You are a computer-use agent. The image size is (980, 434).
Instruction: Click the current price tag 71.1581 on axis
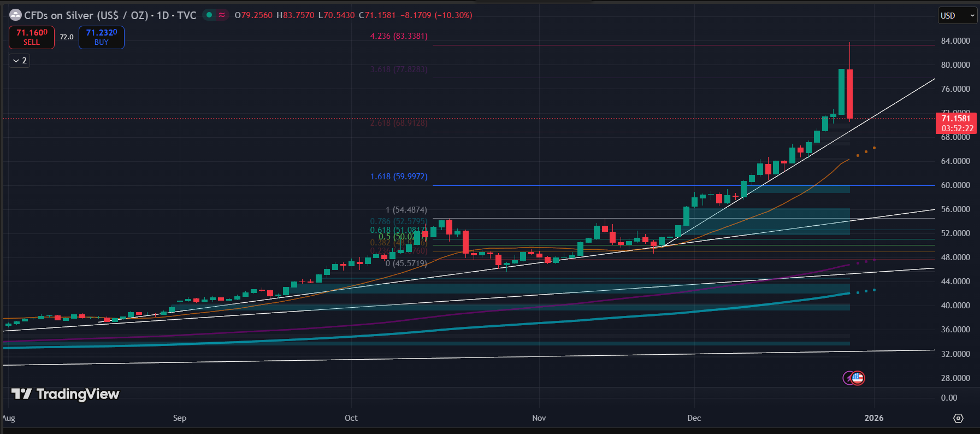[x=956, y=119]
